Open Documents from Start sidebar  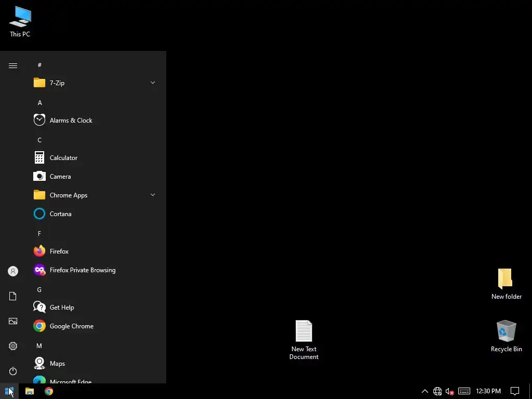(x=13, y=296)
